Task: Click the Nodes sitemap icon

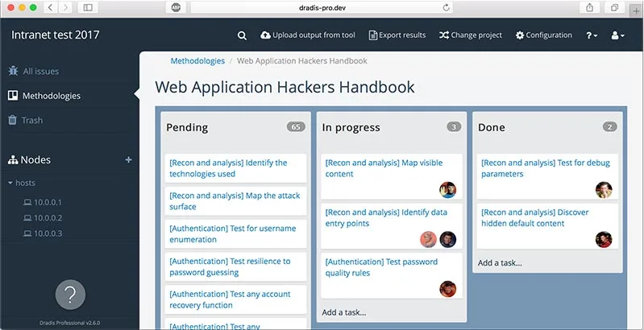Action: coord(13,160)
